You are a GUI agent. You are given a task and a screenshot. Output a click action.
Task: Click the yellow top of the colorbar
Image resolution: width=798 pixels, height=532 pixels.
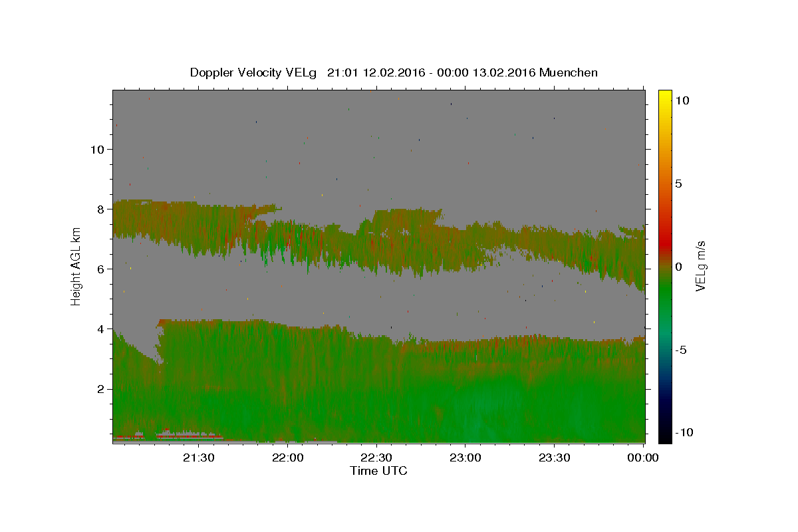[664, 94]
